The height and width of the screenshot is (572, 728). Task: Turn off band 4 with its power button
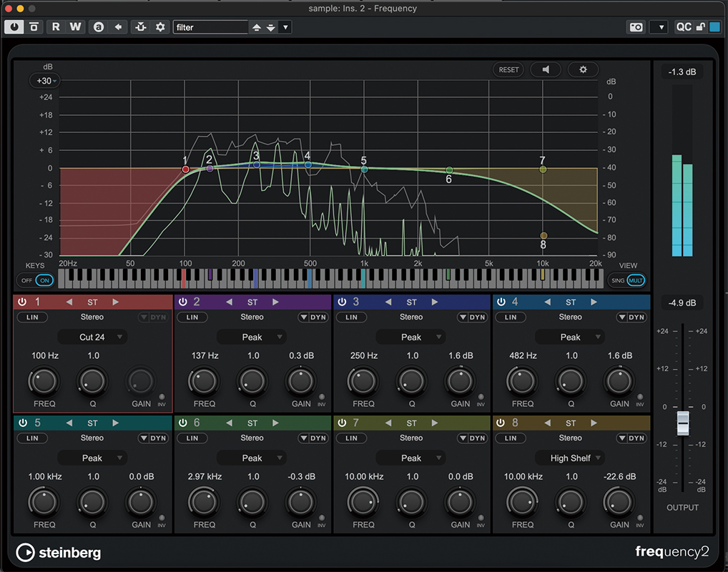501,302
